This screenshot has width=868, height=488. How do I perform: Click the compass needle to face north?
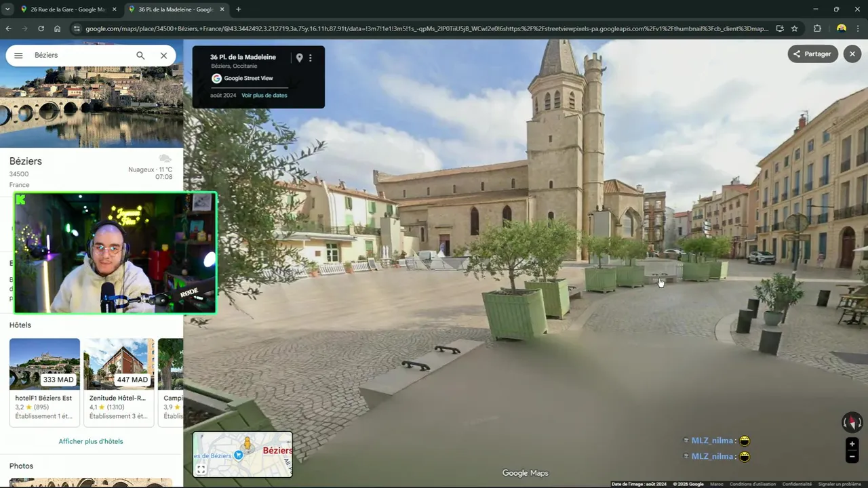point(852,422)
